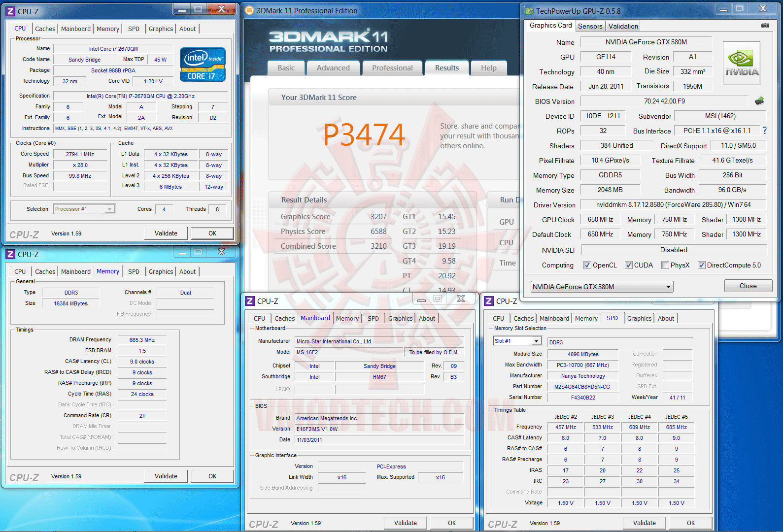The image size is (783, 532).
Task: Click the Core Speed value '2794.1 MHz'
Action: (x=80, y=154)
